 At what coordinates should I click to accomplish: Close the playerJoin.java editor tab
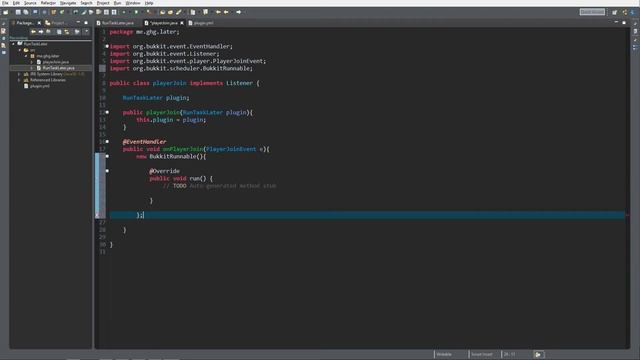point(182,23)
